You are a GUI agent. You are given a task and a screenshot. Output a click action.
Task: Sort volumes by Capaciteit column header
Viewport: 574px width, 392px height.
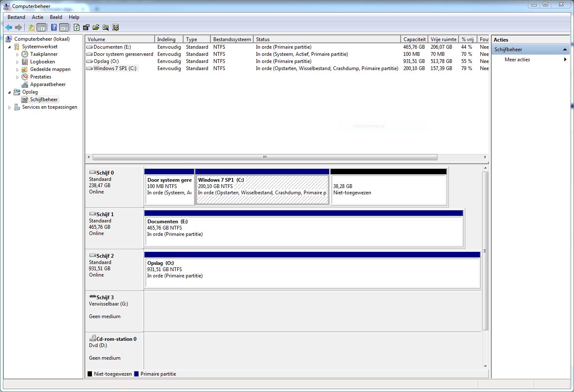[x=414, y=39]
